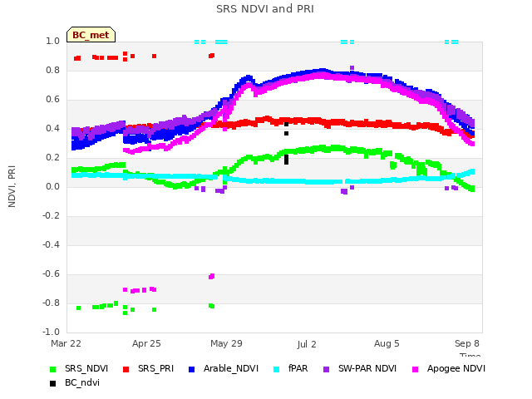
Task: Click the y-axis label NDVI, PRI
Action: coord(12,186)
